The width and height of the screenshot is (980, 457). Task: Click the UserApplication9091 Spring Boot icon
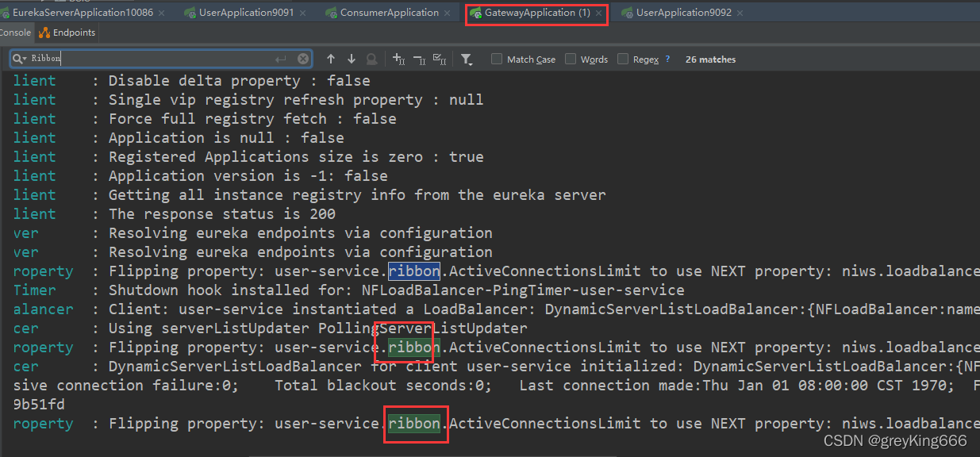click(190, 13)
